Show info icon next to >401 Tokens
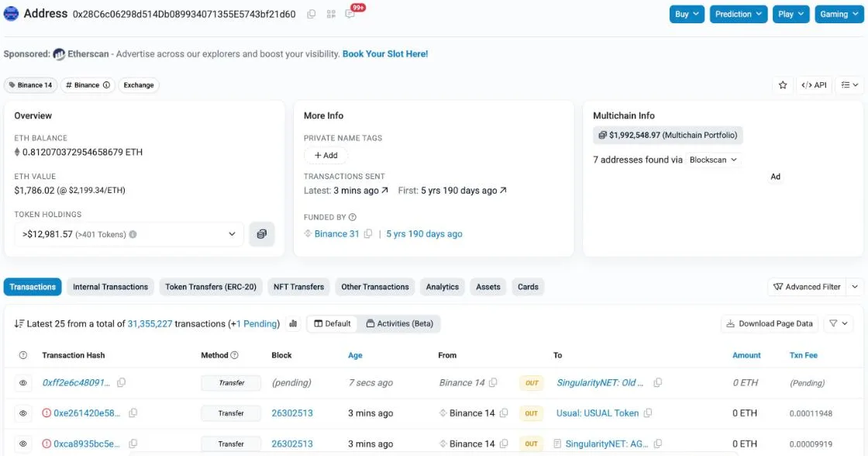 (133, 234)
